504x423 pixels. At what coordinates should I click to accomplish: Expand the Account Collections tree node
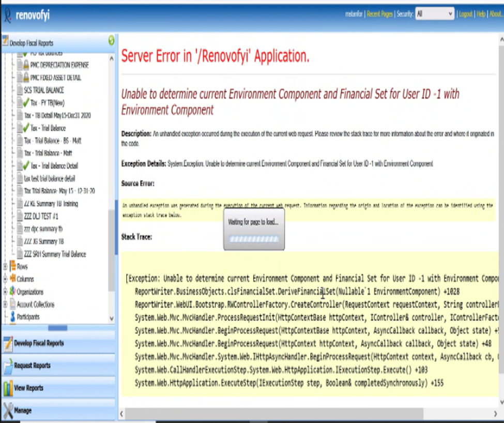point(5,304)
